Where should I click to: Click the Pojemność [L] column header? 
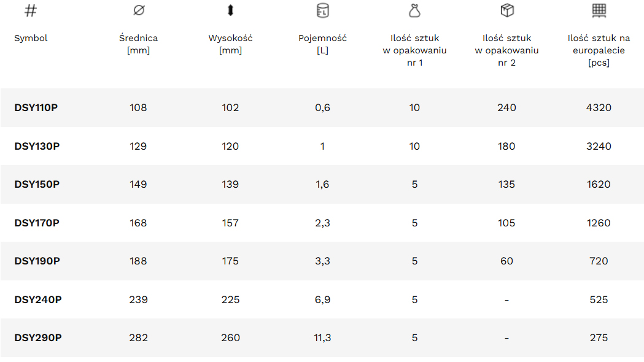click(322, 44)
